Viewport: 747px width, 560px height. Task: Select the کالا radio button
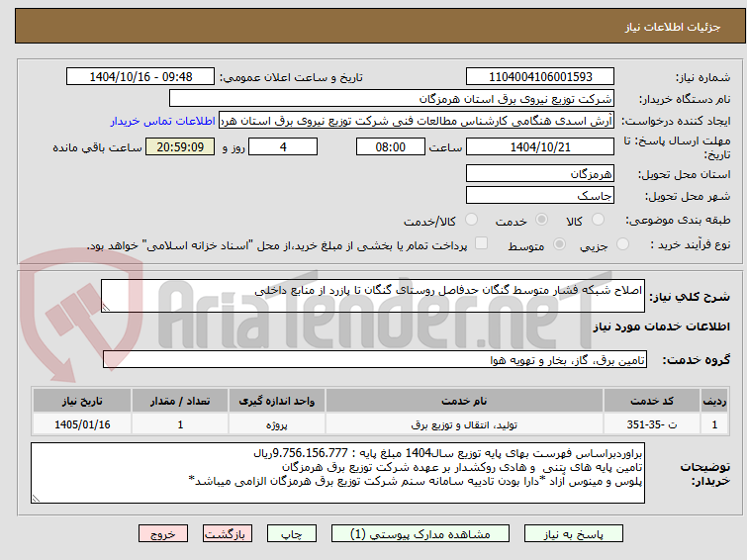pos(598,220)
